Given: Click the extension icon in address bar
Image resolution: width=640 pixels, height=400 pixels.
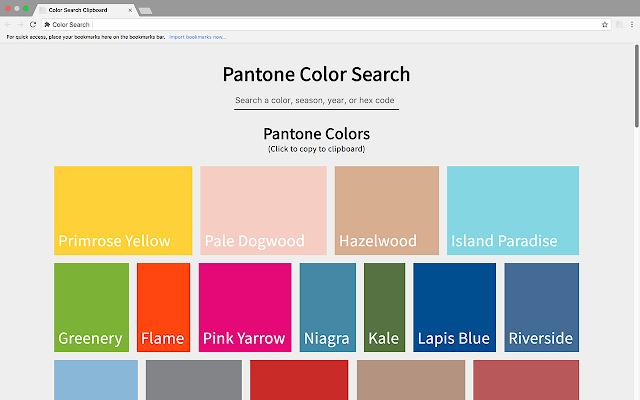Looking at the screenshot, I should point(47,24).
